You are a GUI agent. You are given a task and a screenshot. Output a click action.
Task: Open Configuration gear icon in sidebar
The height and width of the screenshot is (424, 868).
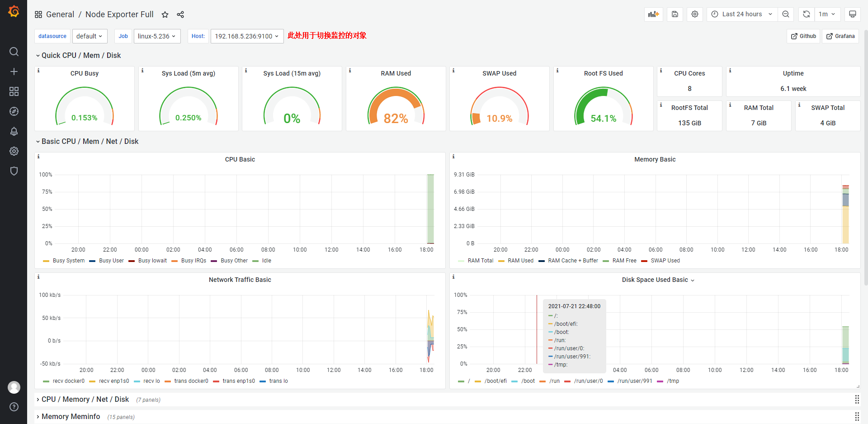(x=14, y=151)
